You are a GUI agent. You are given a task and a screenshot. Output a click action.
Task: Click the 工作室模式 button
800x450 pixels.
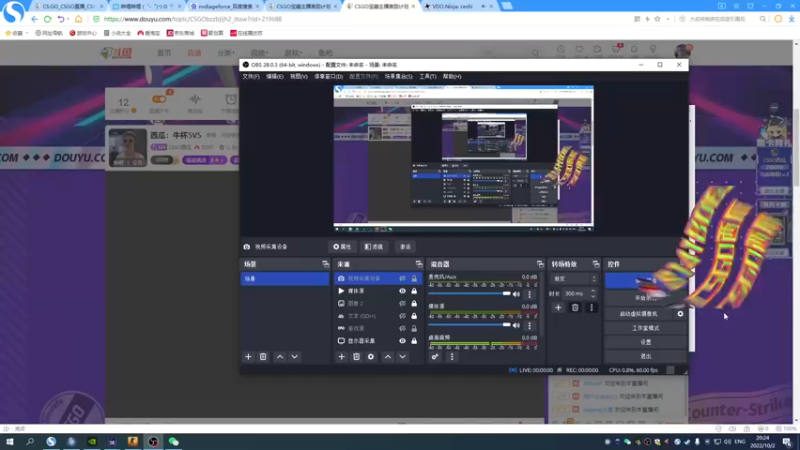pos(645,328)
